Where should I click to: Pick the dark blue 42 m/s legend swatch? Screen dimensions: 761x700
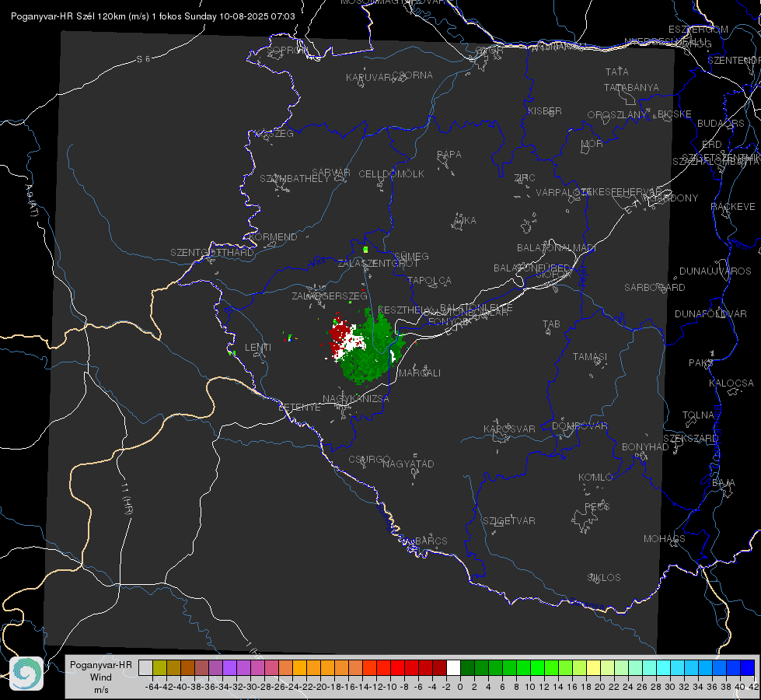tap(748, 668)
